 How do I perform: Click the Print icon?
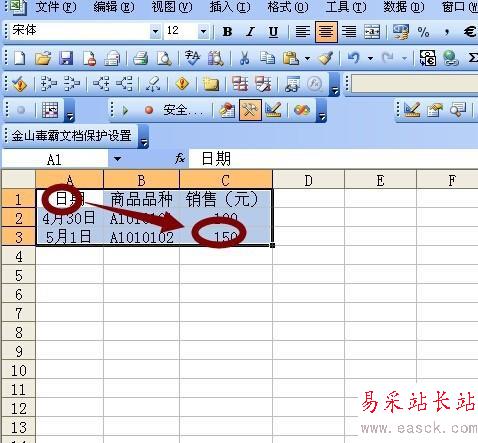pyautogui.click(x=141, y=58)
